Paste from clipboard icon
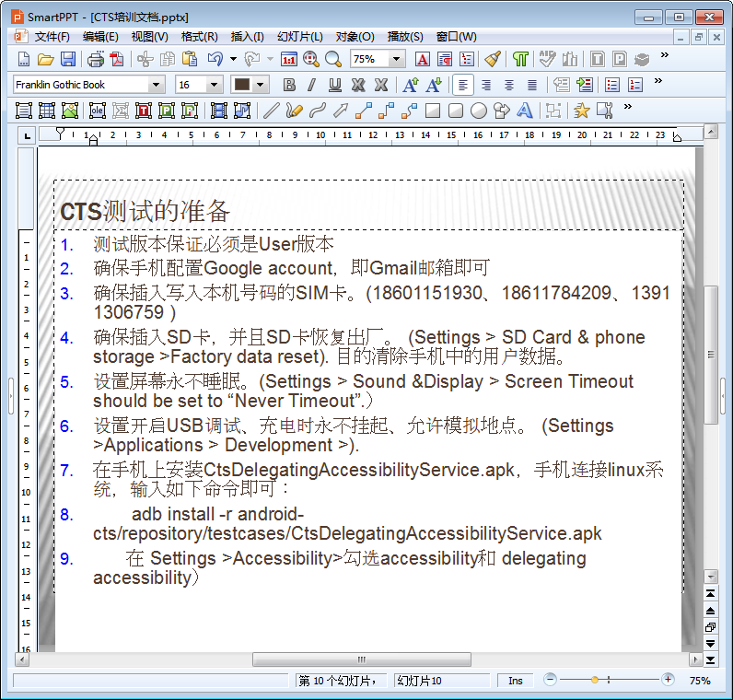Viewport: 733px width, 700px height. 190,59
